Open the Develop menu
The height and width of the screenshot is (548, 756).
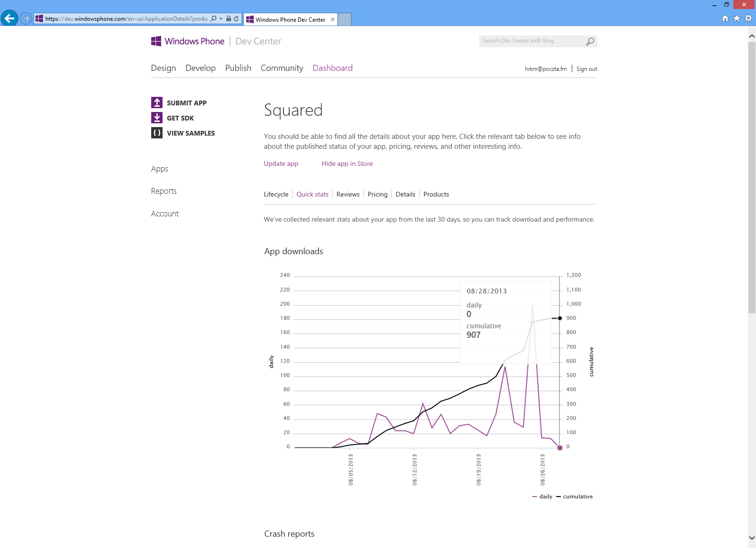point(200,68)
